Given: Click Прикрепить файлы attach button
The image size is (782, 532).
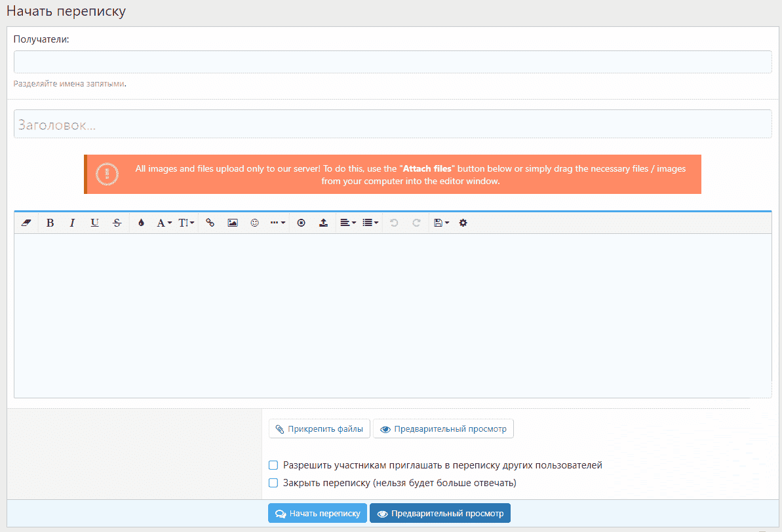Looking at the screenshot, I should pyautogui.click(x=319, y=429).
